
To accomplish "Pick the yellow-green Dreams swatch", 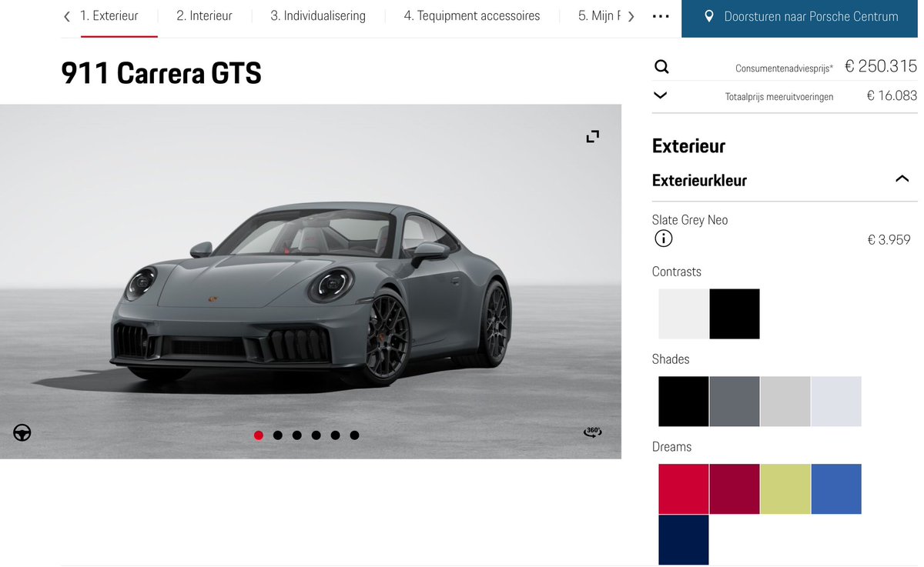I will click(x=785, y=489).
